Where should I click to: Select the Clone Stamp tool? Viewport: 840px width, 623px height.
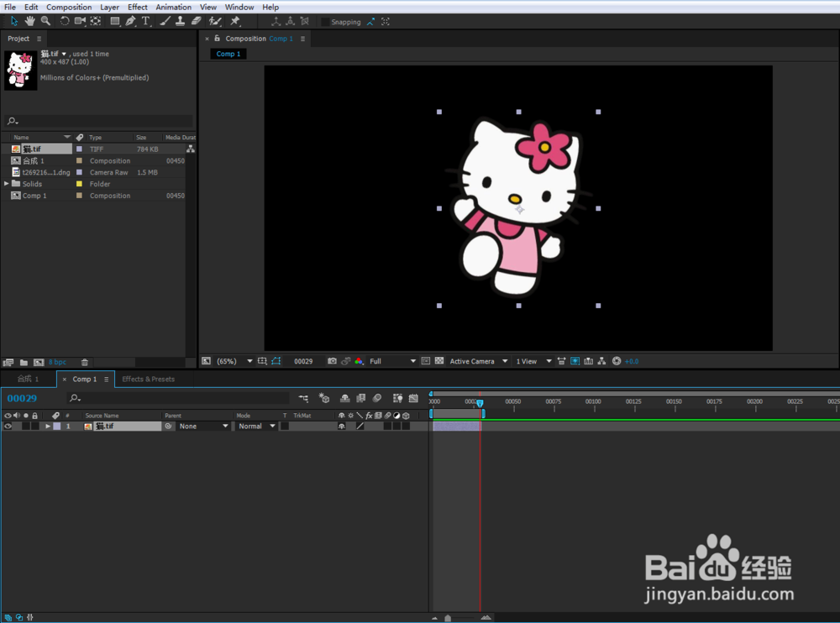point(181,21)
